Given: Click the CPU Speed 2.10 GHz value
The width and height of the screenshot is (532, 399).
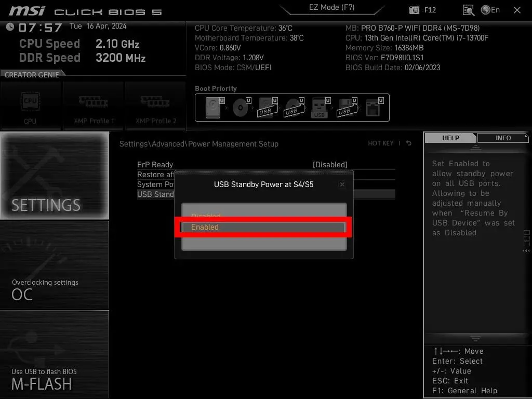Looking at the screenshot, I should 117,44.
